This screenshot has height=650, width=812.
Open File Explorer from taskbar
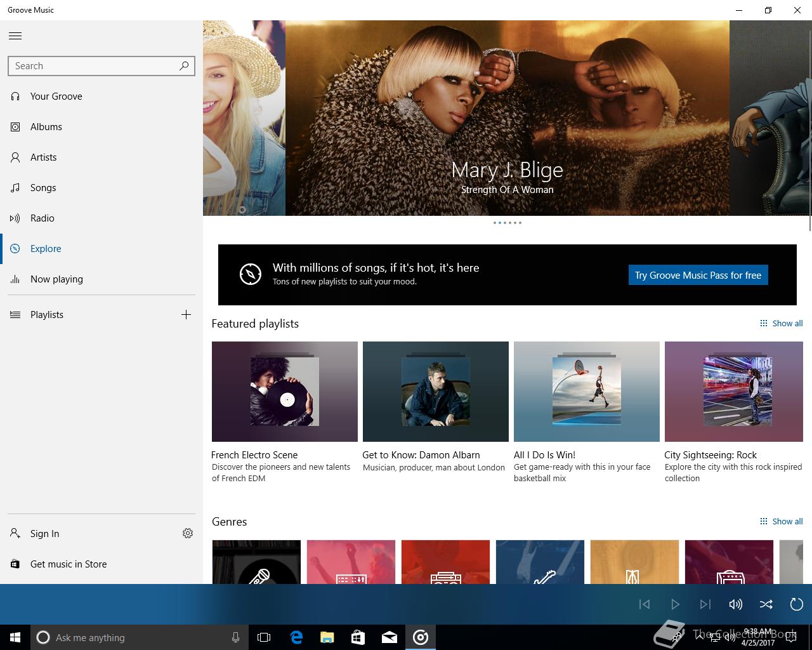[327, 637]
